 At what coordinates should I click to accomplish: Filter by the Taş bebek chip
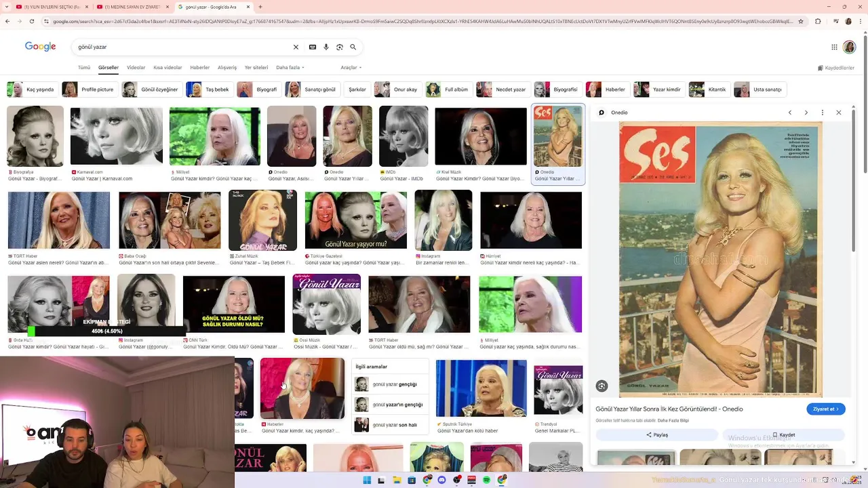coord(210,89)
